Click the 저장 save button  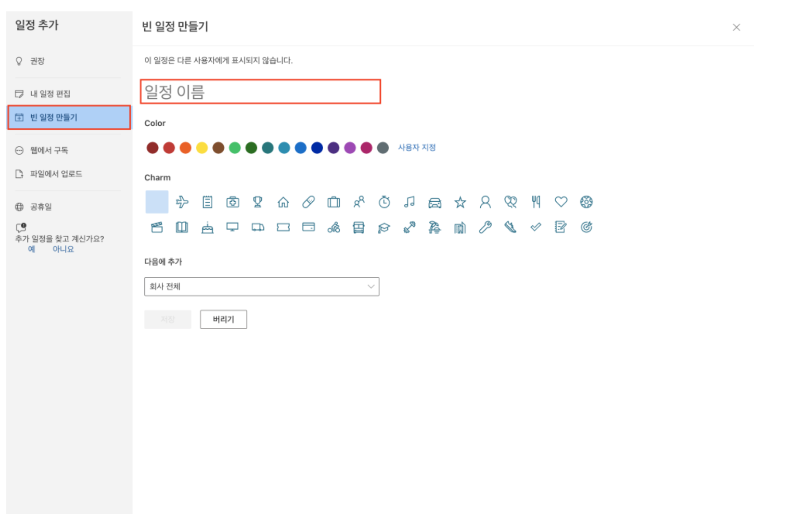tap(168, 320)
